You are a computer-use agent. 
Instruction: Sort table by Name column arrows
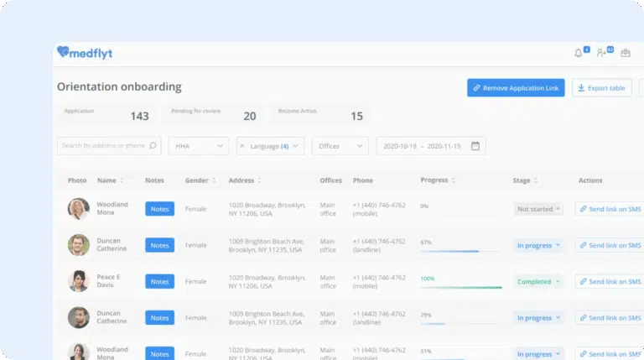coord(122,180)
